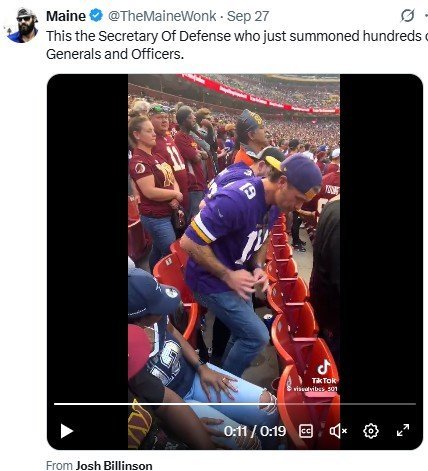This screenshot has width=428, height=471.
Task: Open the @TheMaineWonk handle
Action: [162, 16]
